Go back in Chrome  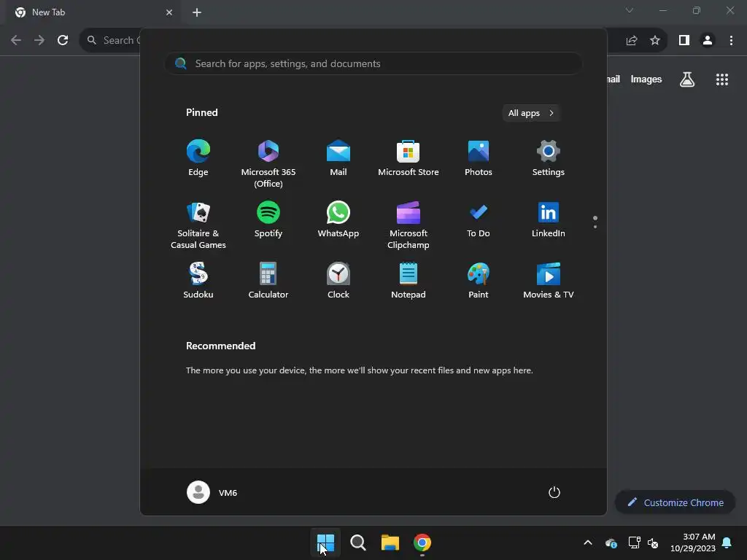click(x=16, y=40)
